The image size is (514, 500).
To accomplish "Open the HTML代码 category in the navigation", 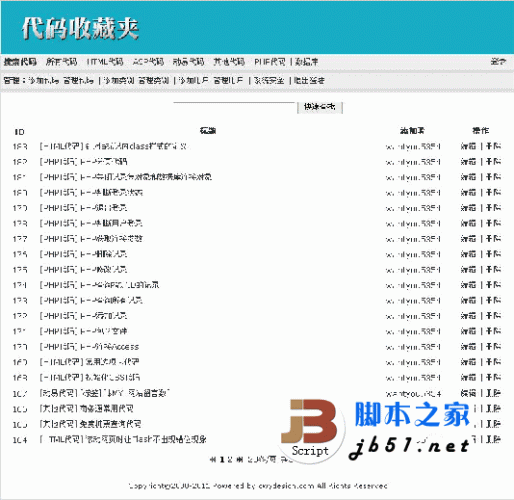I will (x=105, y=62).
